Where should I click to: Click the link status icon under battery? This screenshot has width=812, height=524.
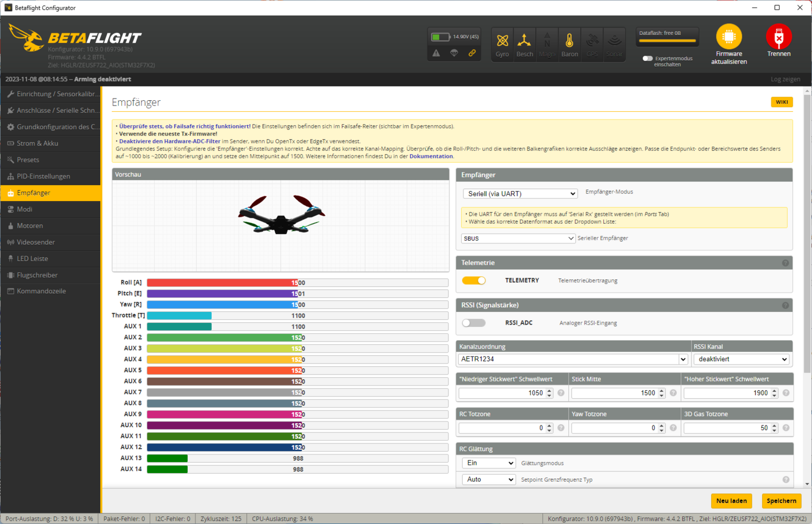coord(472,53)
